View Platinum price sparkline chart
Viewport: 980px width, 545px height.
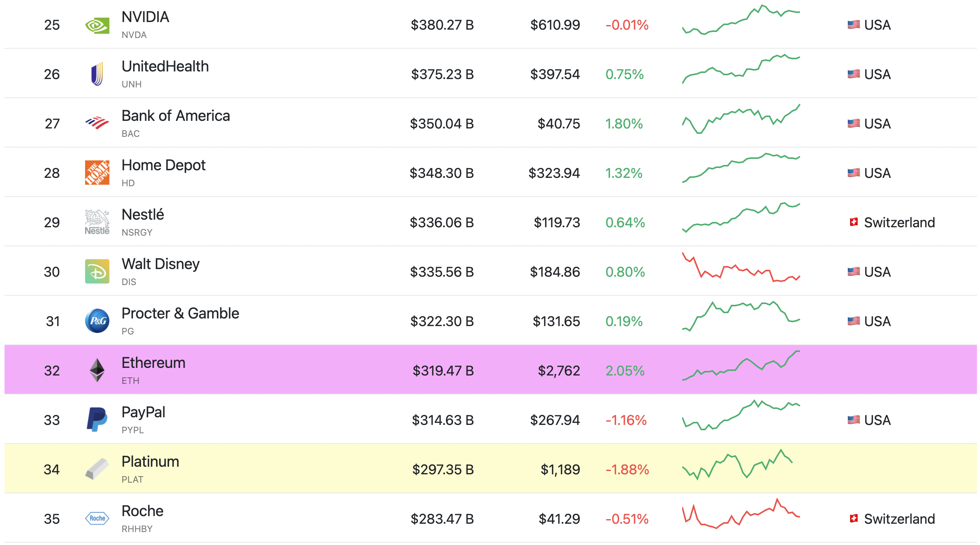[x=737, y=464]
